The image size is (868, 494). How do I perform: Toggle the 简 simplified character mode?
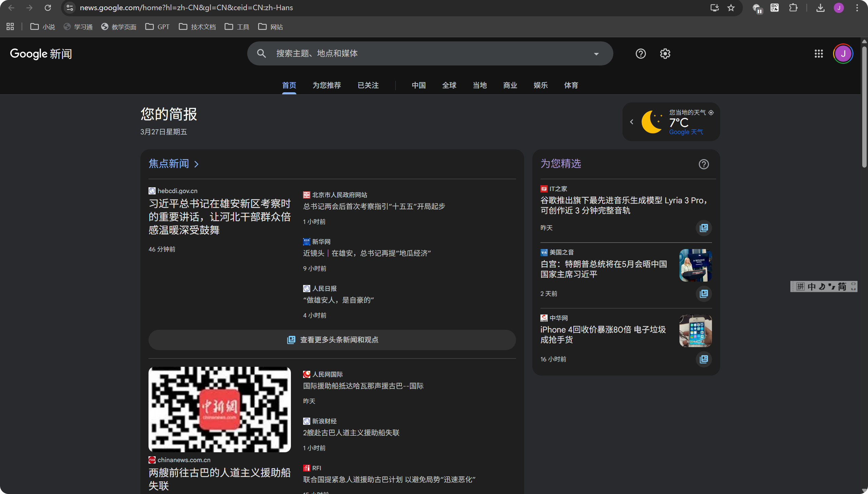[x=842, y=287]
